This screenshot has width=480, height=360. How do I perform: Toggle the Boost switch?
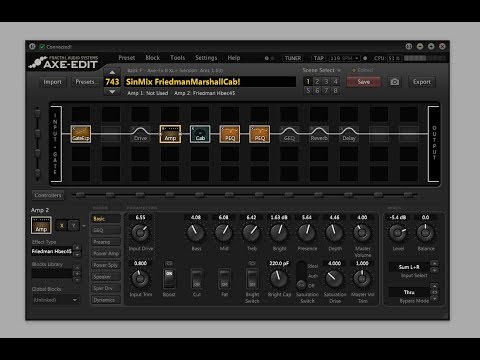pos(169,279)
